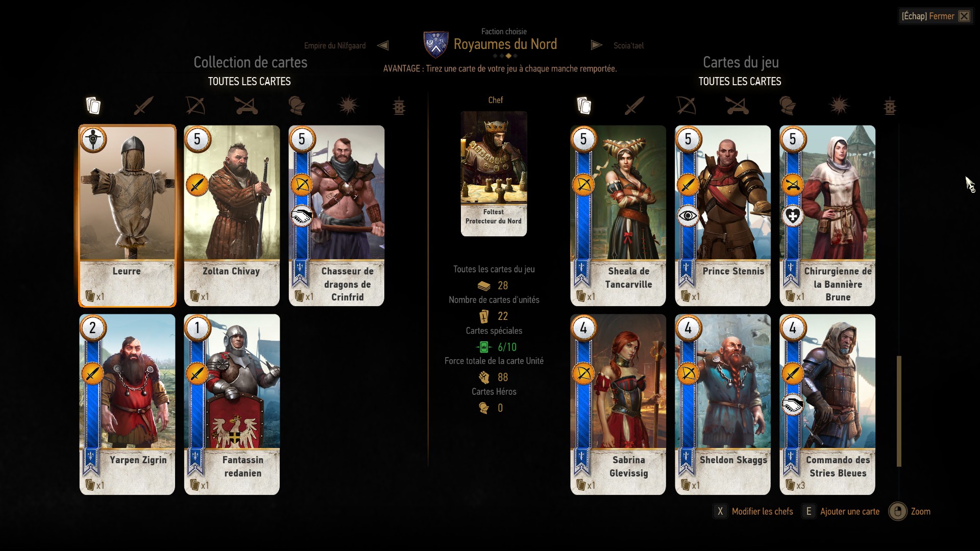980x551 pixels.
Task: Choose Scoia'tael faction label
Action: tap(628, 45)
